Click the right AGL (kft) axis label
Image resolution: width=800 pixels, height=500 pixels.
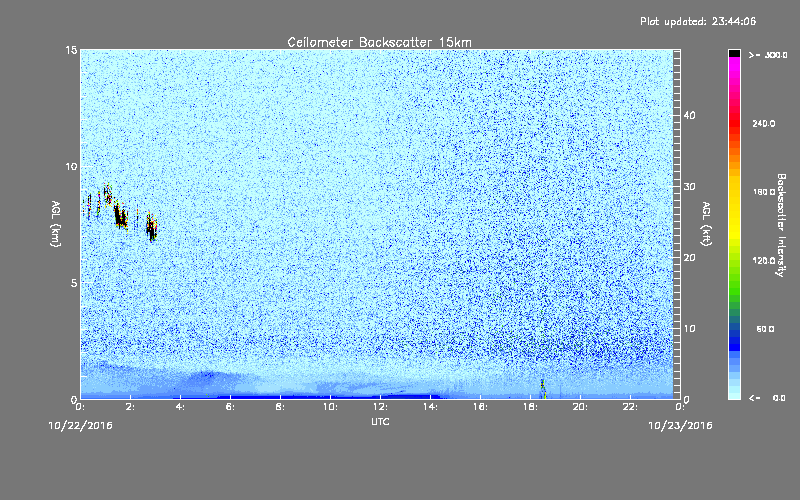click(x=706, y=223)
